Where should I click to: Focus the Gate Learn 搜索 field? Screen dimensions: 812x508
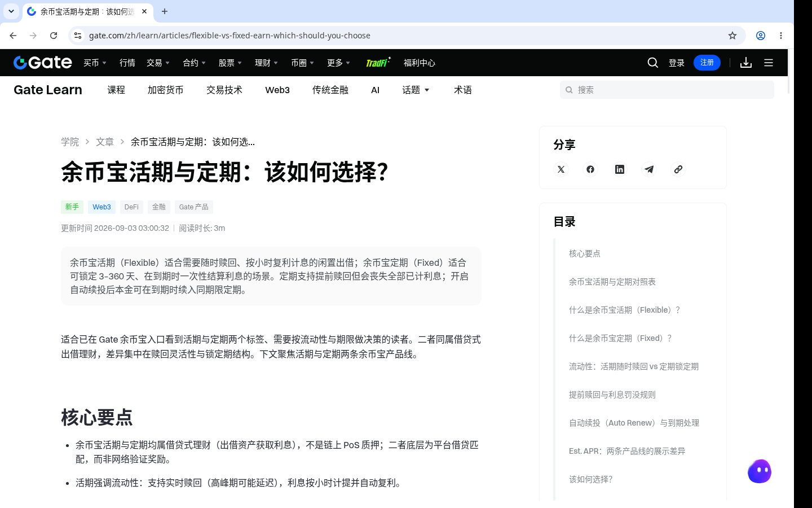[x=667, y=90]
